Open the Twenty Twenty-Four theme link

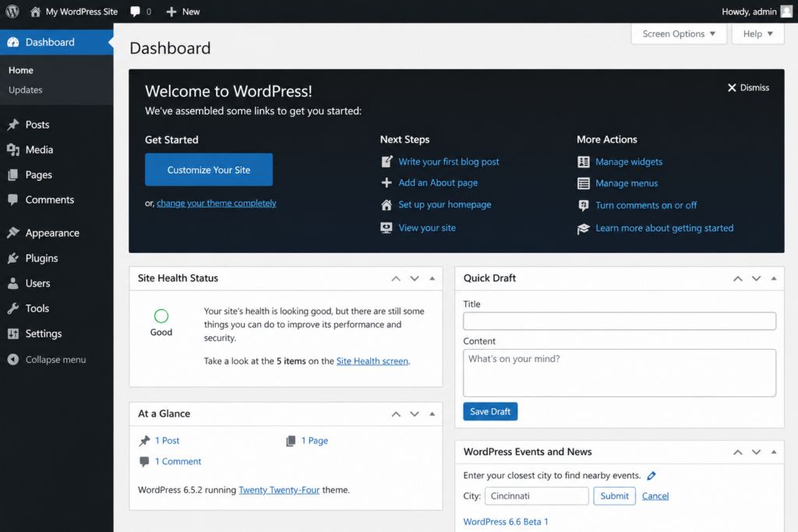click(x=279, y=490)
